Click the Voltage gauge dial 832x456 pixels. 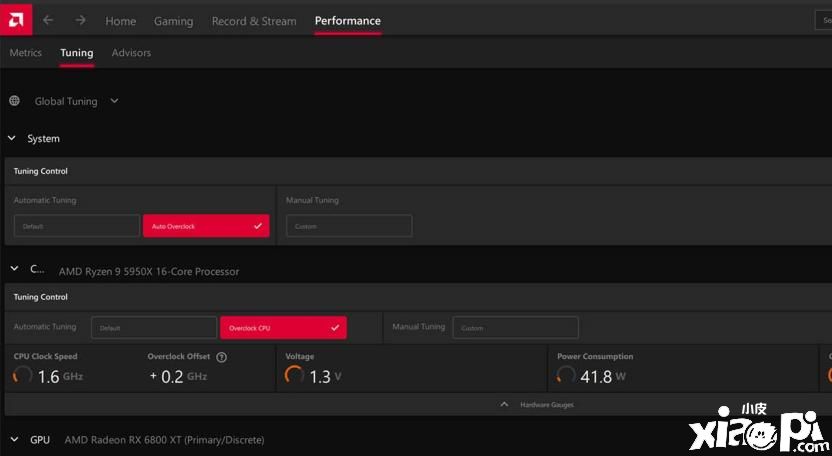click(294, 375)
